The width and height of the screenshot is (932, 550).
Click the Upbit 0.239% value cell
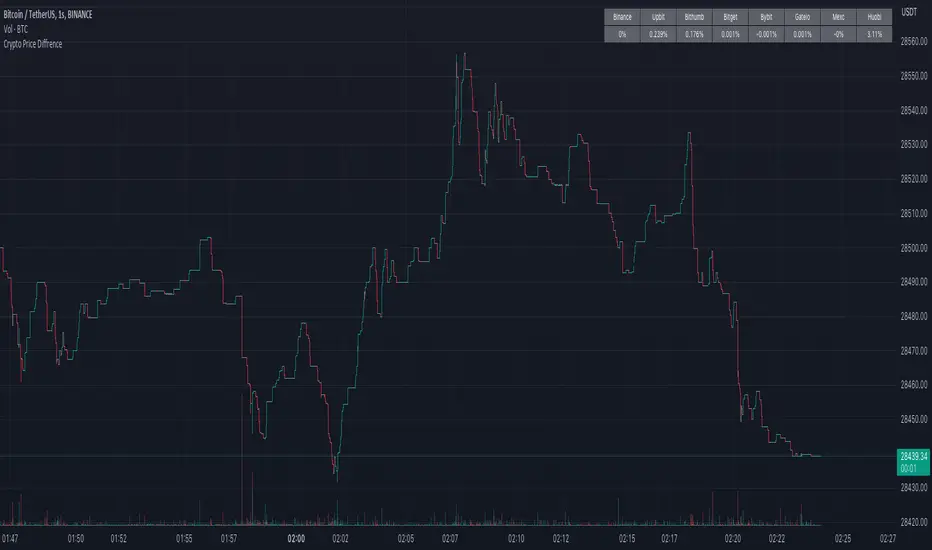[x=659, y=33]
